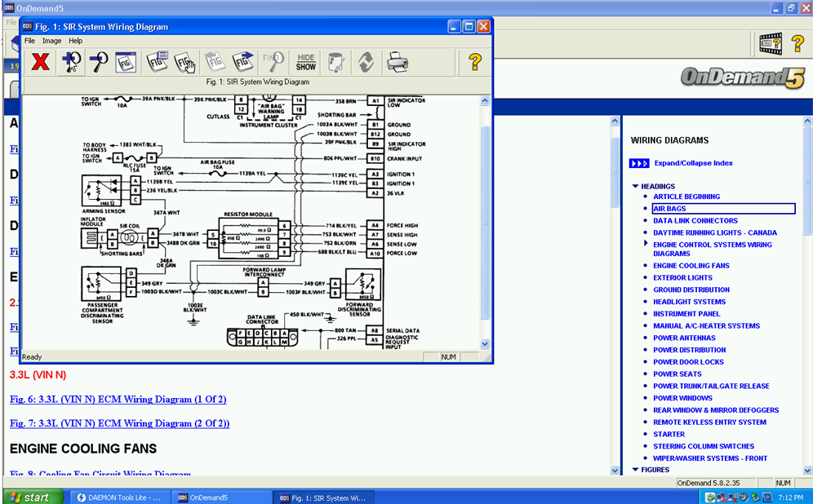Click the blue square tray icon

click(767, 497)
